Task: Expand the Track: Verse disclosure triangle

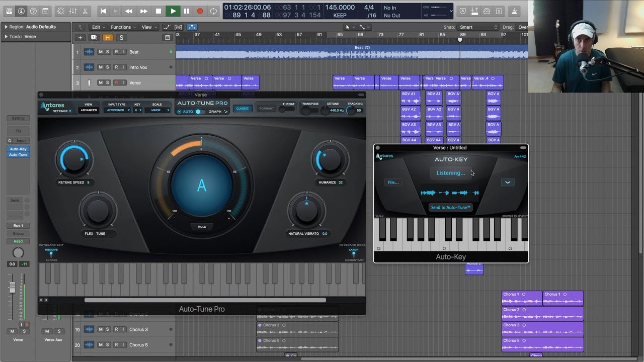Action: point(6,36)
